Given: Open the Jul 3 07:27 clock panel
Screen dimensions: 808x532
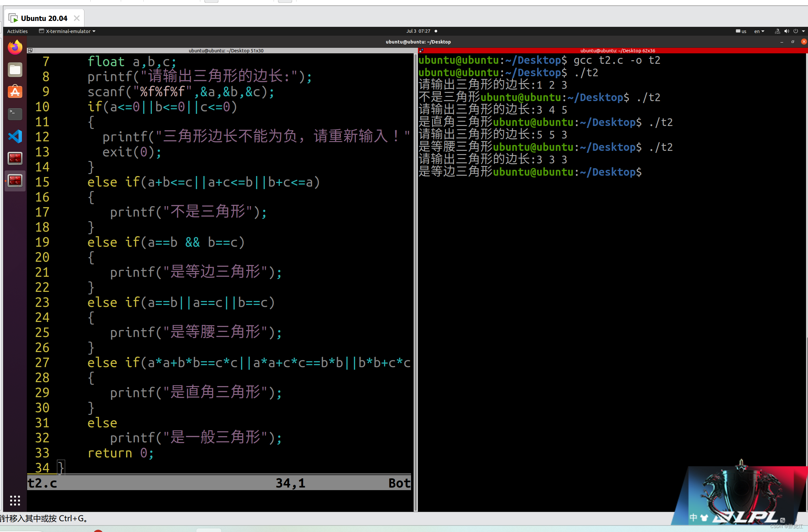Looking at the screenshot, I should click(x=418, y=31).
